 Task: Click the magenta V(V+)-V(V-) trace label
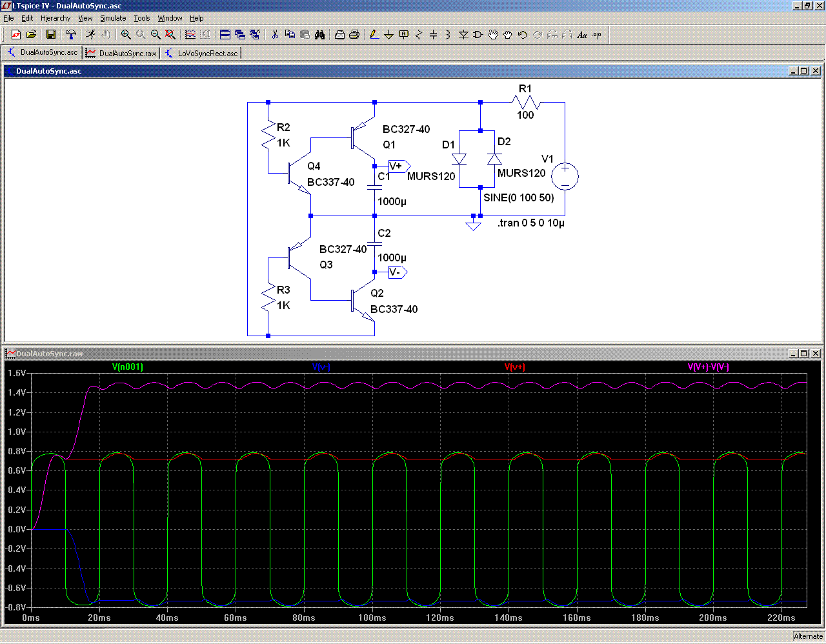coord(708,367)
